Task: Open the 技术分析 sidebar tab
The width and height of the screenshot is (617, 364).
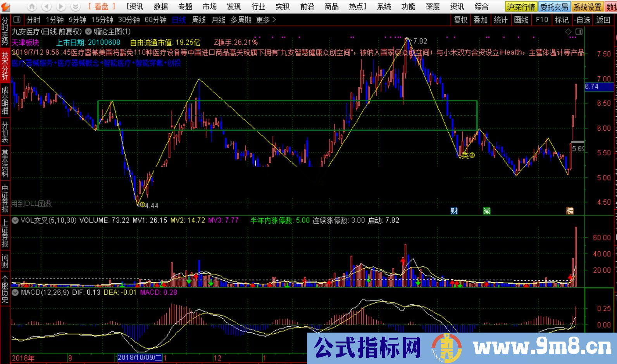Action: coord(5,66)
